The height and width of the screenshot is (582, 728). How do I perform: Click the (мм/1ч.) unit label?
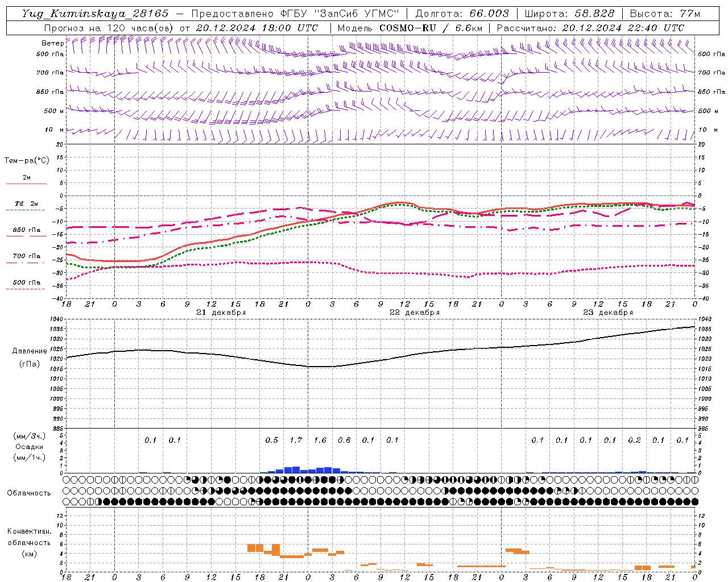coord(30,458)
